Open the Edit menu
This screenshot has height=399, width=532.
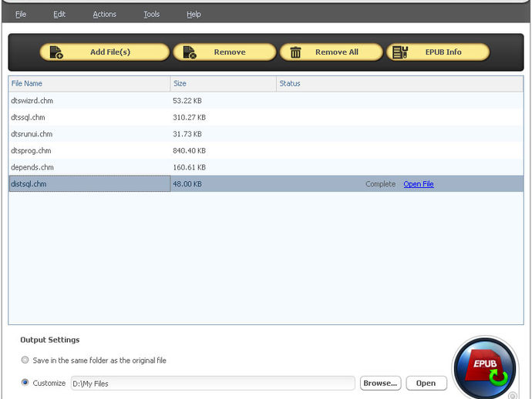[x=59, y=14]
